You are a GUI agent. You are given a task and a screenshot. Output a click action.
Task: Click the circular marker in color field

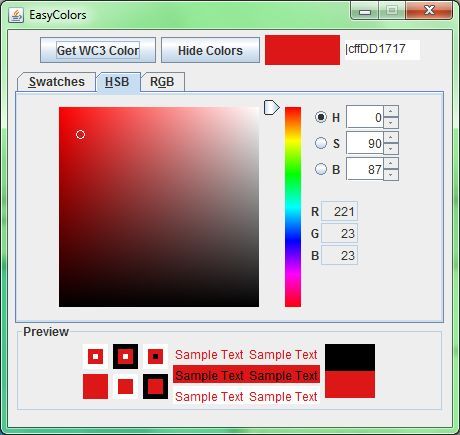[x=80, y=134]
